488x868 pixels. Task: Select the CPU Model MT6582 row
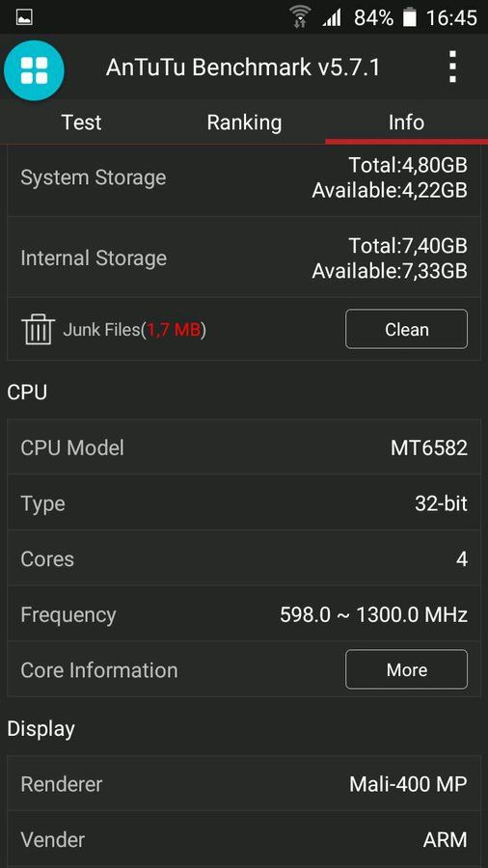point(244,448)
